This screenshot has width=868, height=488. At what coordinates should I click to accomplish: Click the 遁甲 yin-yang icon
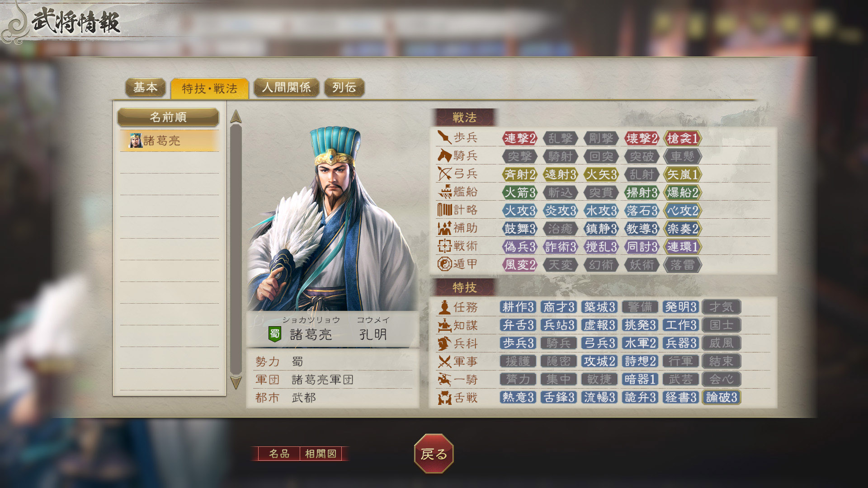point(444,264)
